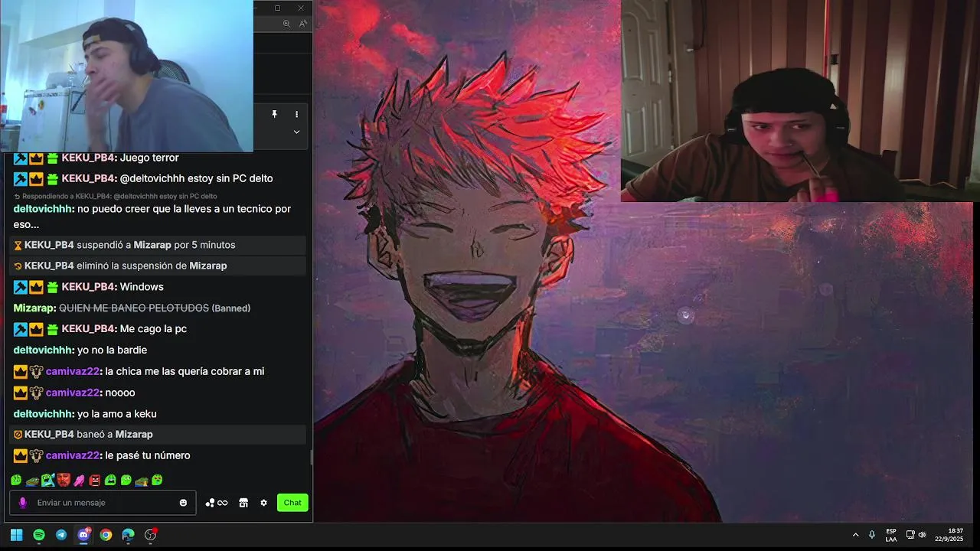The height and width of the screenshot is (551, 980).
Task: Click the microphone icon in message box
Action: click(22, 503)
